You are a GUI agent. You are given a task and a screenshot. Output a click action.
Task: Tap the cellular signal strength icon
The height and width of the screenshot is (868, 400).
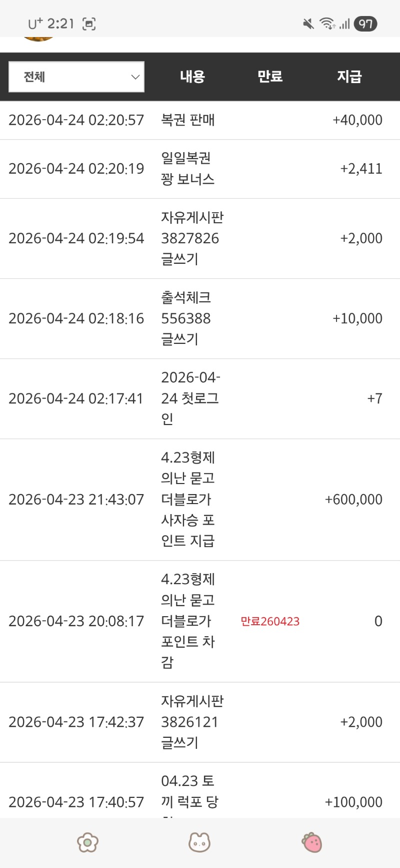coord(344,24)
